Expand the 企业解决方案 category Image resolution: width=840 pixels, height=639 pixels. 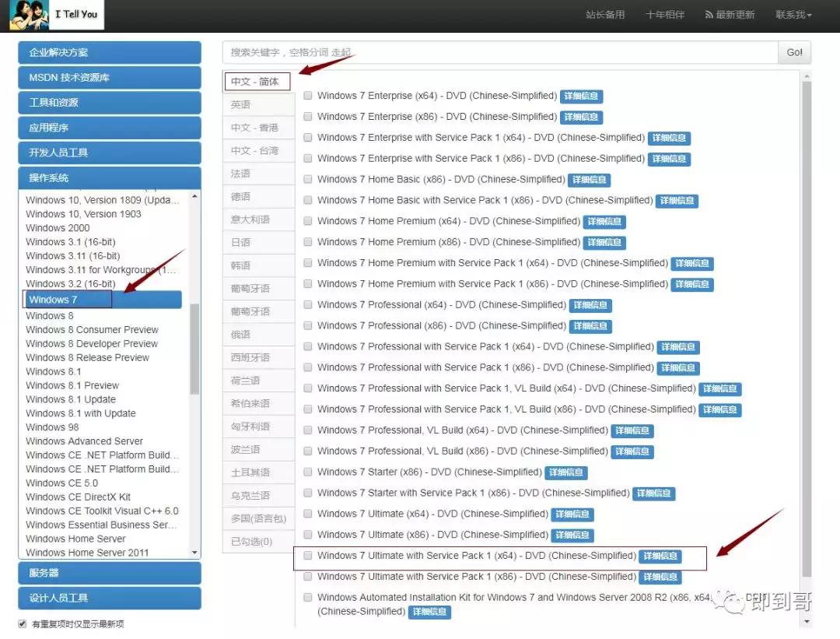click(x=110, y=52)
